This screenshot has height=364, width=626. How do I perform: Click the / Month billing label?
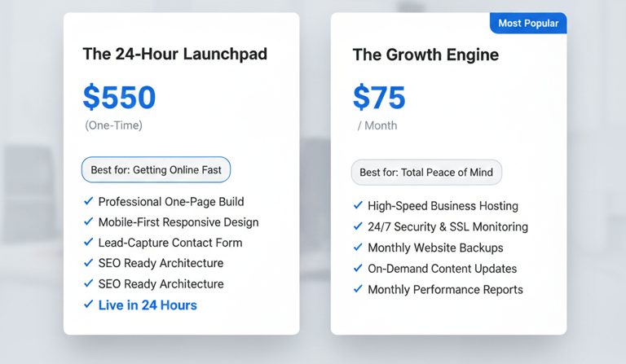pos(377,126)
